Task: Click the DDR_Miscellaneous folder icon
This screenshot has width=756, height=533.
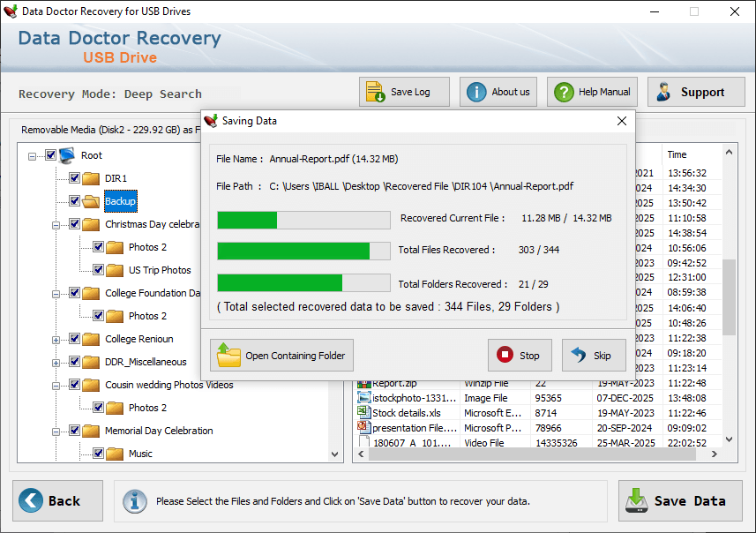Action: point(91,362)
